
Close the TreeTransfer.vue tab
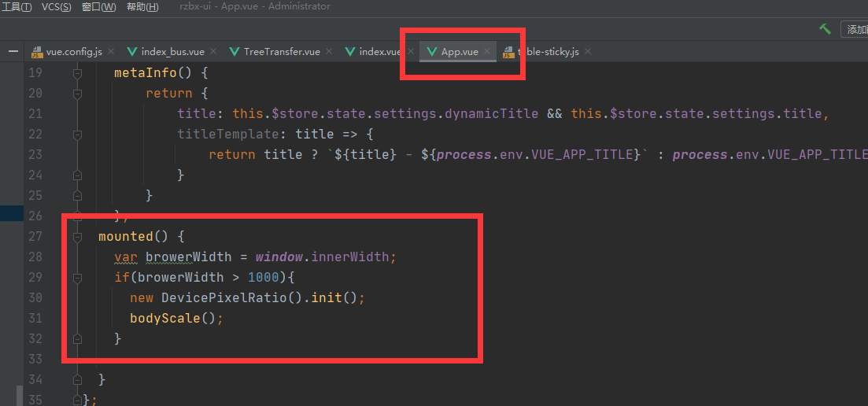click(329, 52)
